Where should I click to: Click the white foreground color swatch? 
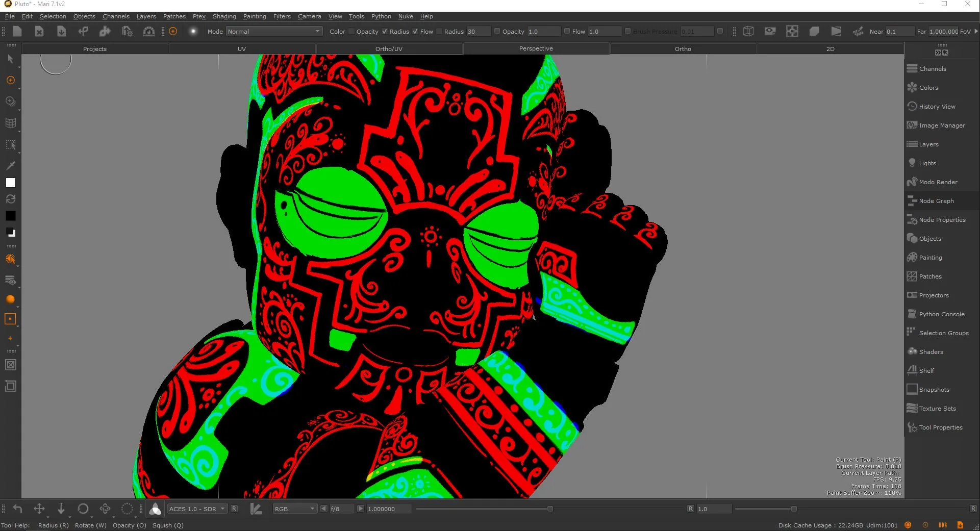pos(10,183)
